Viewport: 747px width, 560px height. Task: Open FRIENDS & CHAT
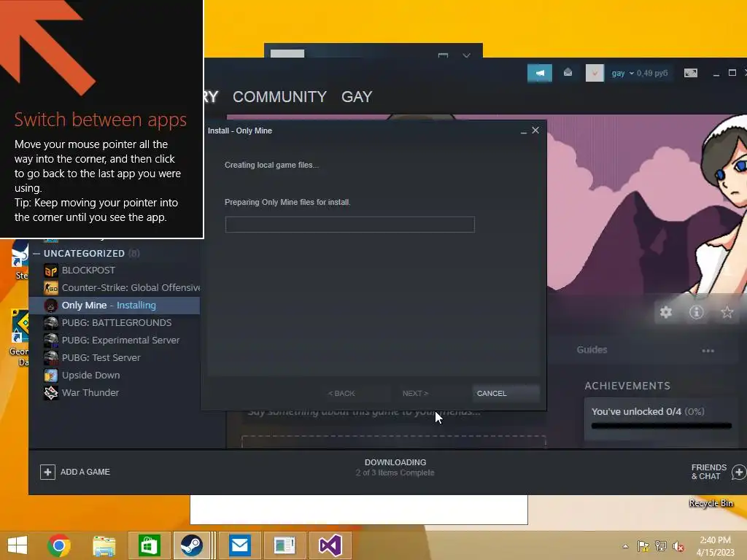click(x=709, y=472)
